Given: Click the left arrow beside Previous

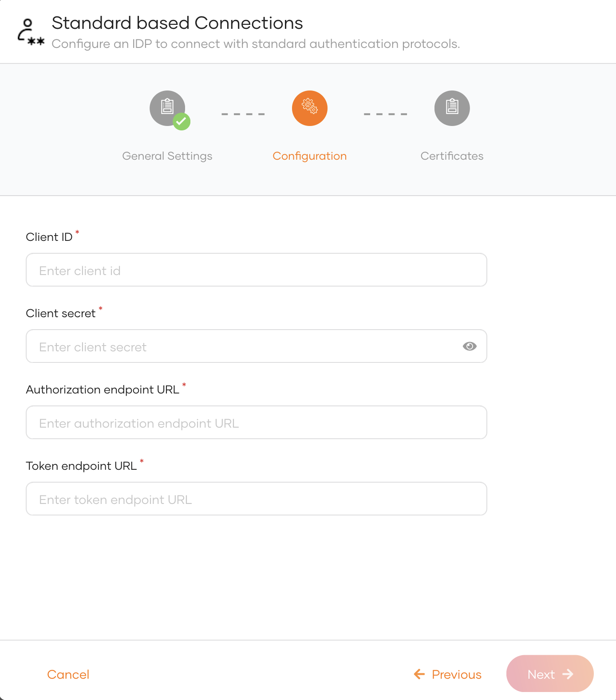Looking at the screenshot, I should tap(419, 674).
